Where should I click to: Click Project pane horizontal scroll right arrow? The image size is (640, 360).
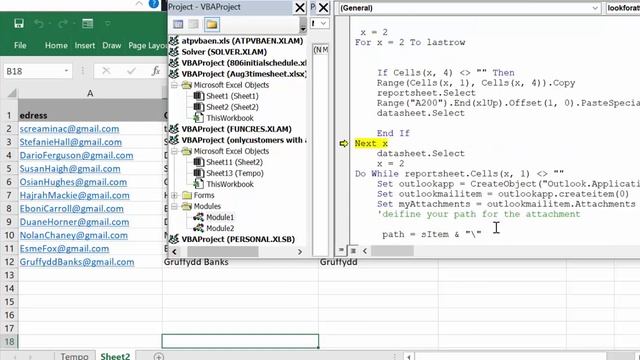tap(300, 252)
